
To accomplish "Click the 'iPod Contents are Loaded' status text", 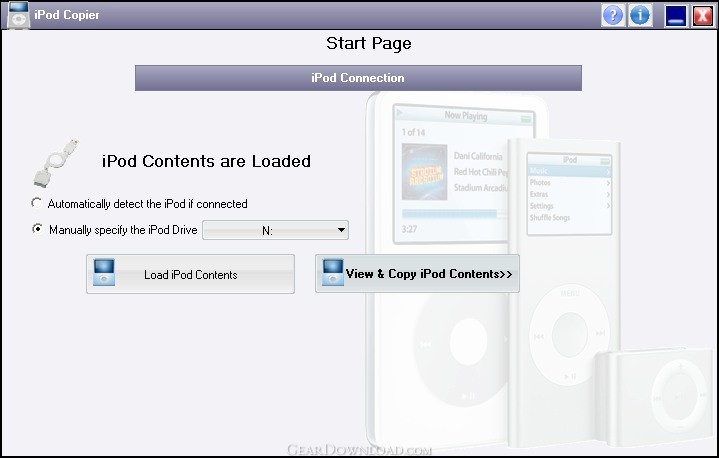I will pos(206,161).
